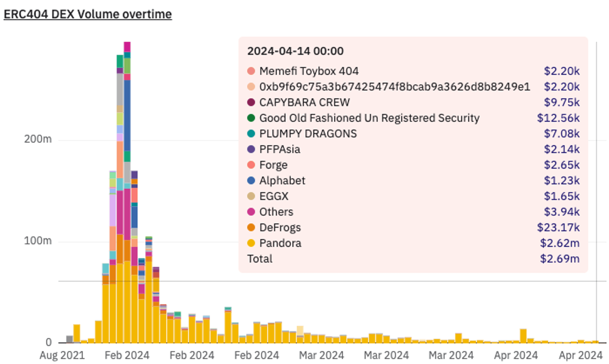
Task: Click the 0 y-axis label
Action: (49, 342)
